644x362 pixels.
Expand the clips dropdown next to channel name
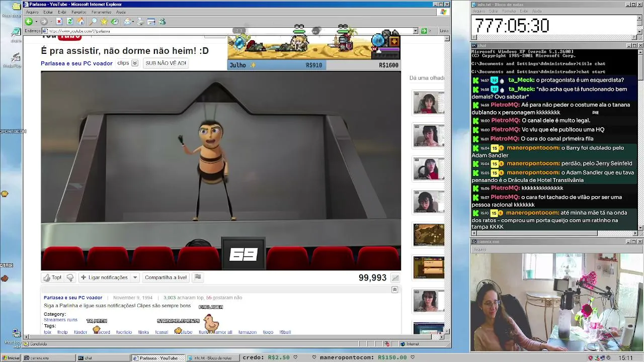[134, 63]
